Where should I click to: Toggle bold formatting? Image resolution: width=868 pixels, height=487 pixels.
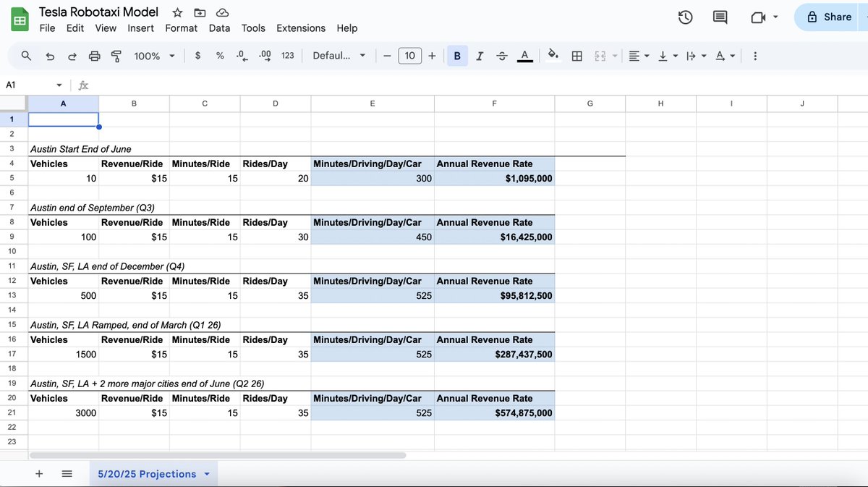coord(457,56)
